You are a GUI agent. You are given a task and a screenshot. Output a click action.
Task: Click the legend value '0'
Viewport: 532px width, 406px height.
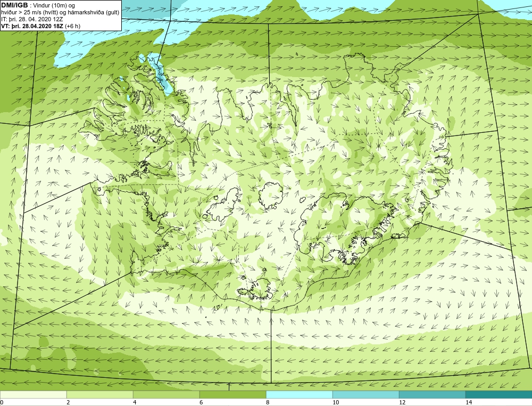2,402
